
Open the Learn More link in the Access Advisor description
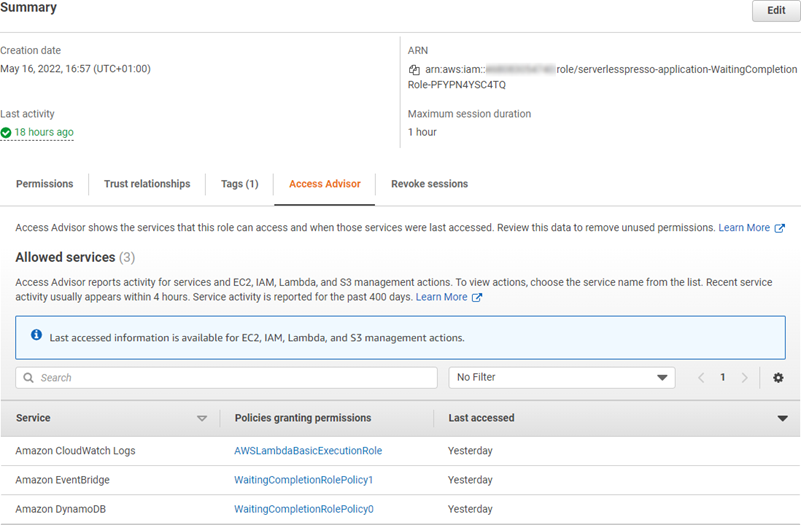(744, 228)
